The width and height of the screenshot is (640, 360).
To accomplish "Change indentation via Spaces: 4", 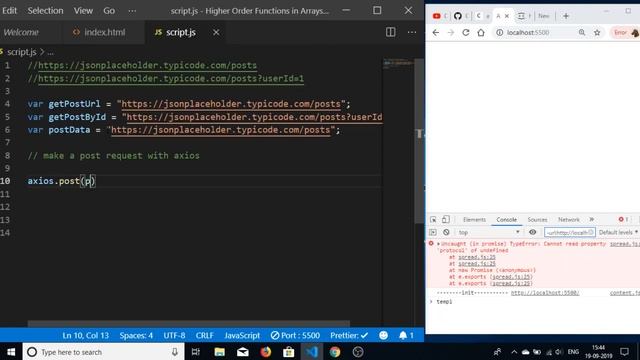I will click(136, 336).
